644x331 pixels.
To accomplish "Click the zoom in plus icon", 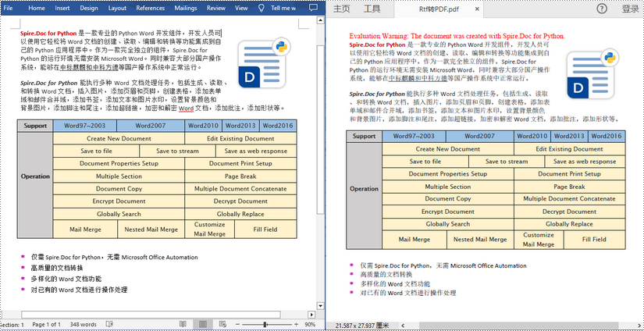I will click(x=296, y=324).
